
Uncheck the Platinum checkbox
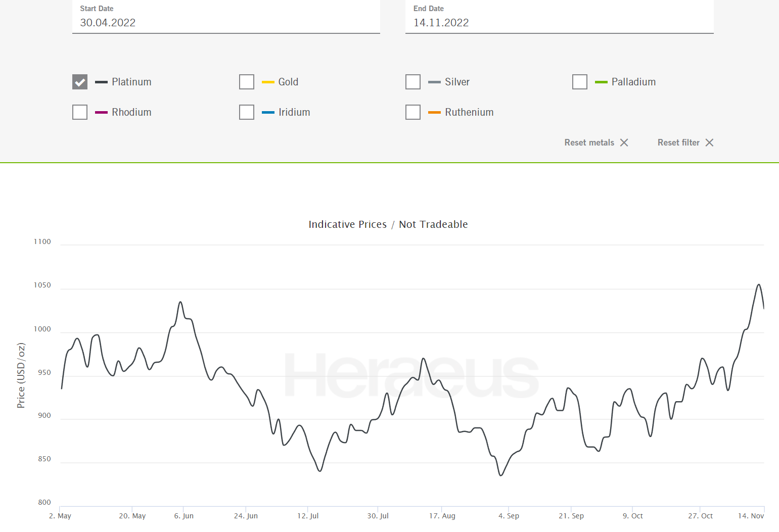tap(80, 82)
